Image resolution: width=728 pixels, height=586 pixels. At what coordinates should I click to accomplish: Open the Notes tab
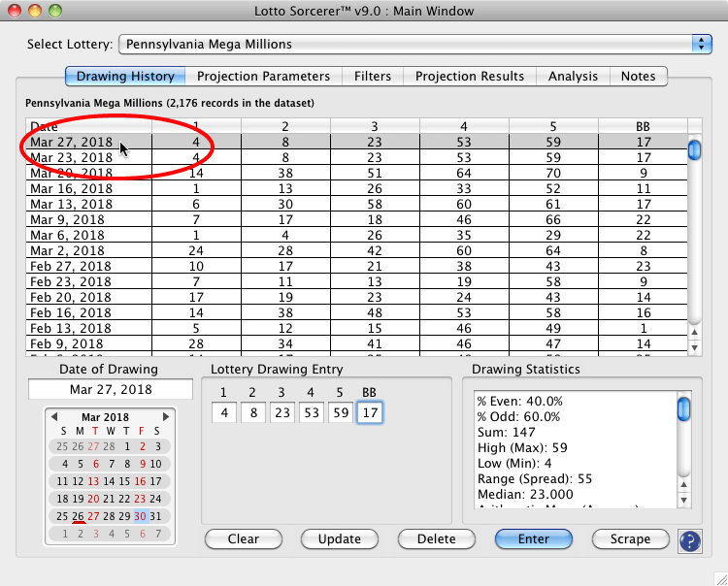[639, 76]
